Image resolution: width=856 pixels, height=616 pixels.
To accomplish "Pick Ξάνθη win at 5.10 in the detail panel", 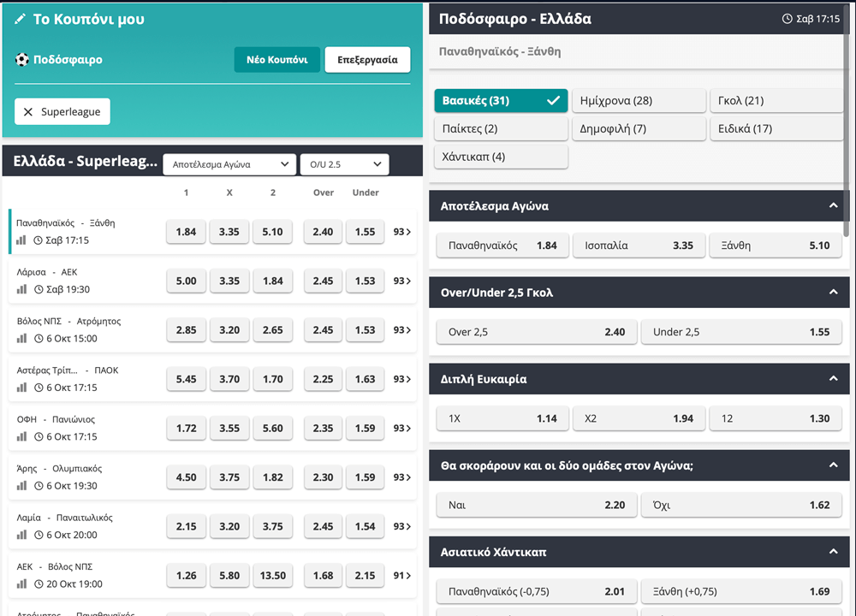I will tap(776, 246).
